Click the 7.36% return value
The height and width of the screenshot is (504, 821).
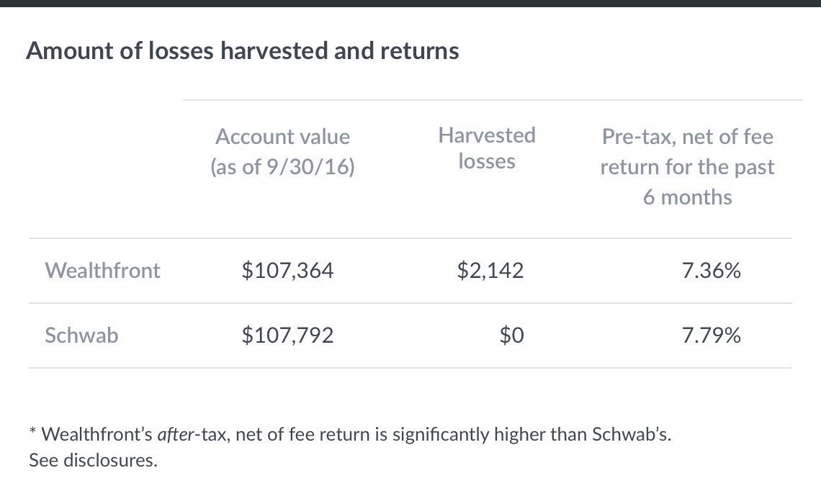click(x=711, y=271)
